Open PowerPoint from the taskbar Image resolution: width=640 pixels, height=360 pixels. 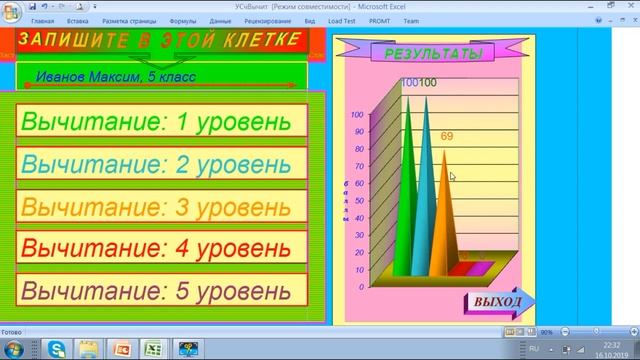coord(122,349)
